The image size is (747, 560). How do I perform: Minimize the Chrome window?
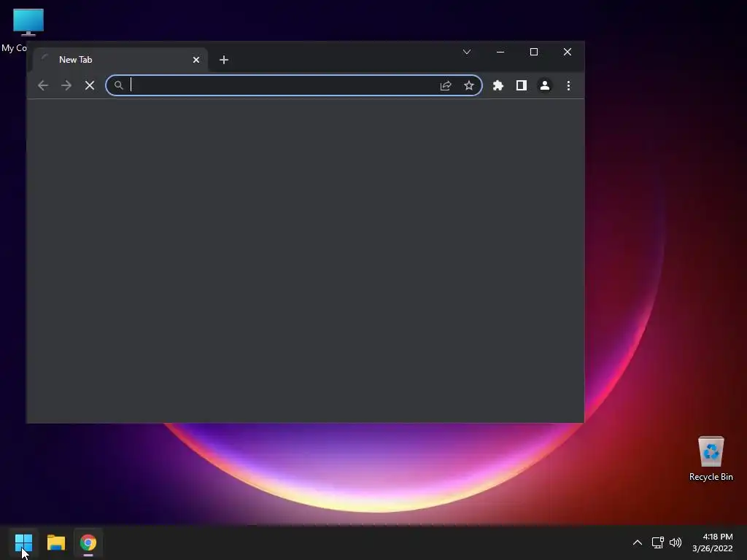click(x=500, y=52)
